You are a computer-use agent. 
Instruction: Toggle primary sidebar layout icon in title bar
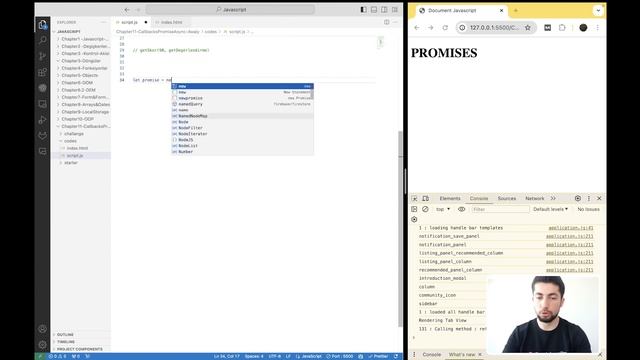pyautogui.click(x=363, y=9)
